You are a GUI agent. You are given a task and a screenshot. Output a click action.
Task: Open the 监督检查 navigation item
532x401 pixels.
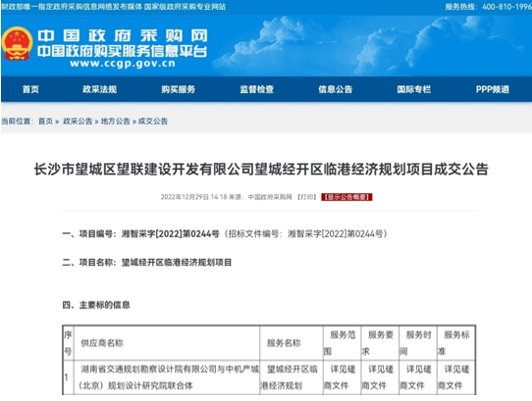(257, 89)
